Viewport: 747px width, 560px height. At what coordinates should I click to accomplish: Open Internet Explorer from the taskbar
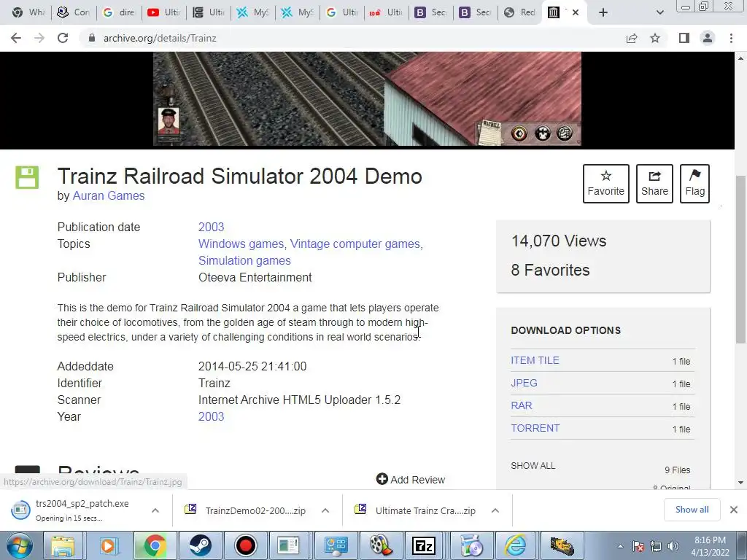[516, 545]
